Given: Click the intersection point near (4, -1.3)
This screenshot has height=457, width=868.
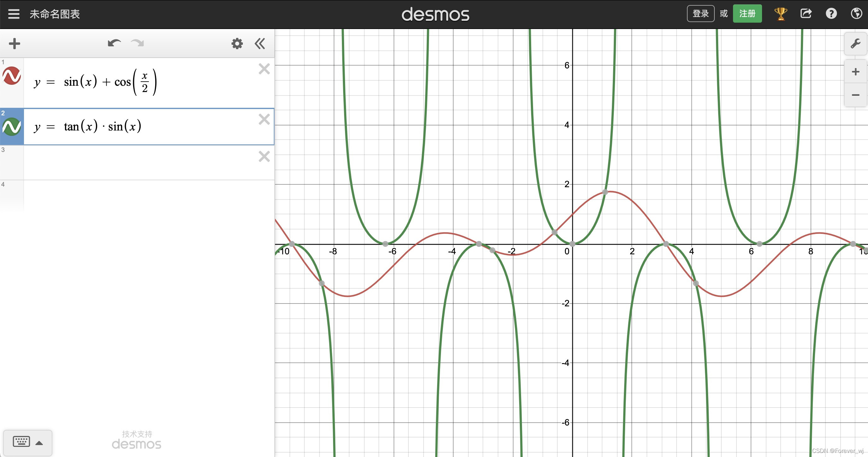Looking at the screenshot, I should 696,283.
